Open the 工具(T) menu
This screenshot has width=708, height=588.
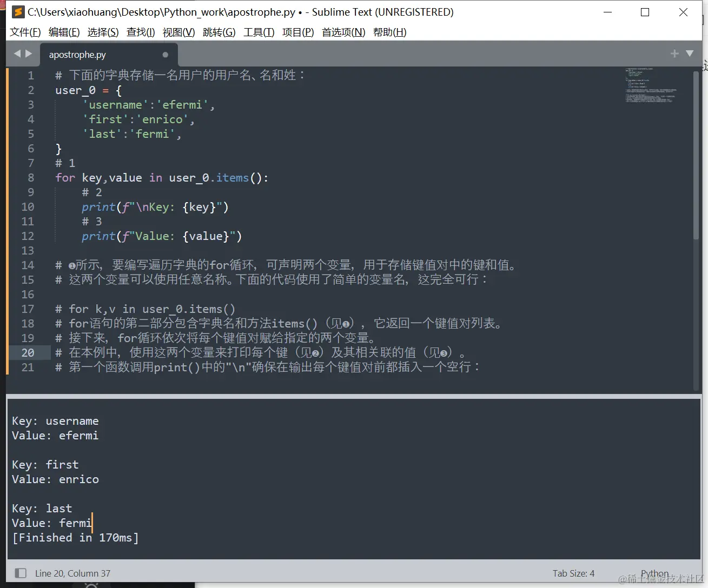(x=259, y=32)
